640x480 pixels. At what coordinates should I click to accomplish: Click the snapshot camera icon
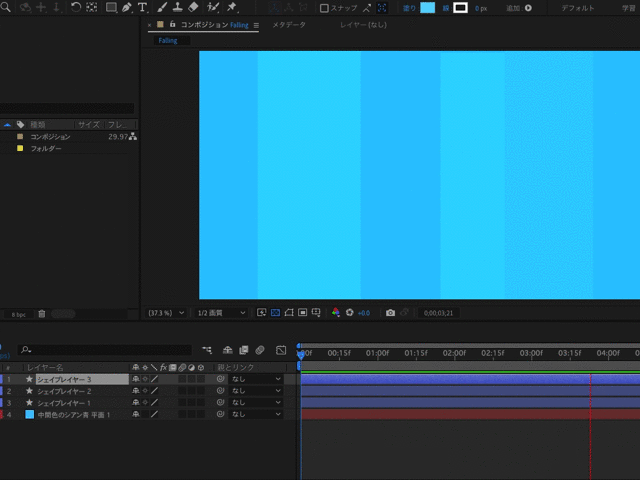tap(390, 313)
